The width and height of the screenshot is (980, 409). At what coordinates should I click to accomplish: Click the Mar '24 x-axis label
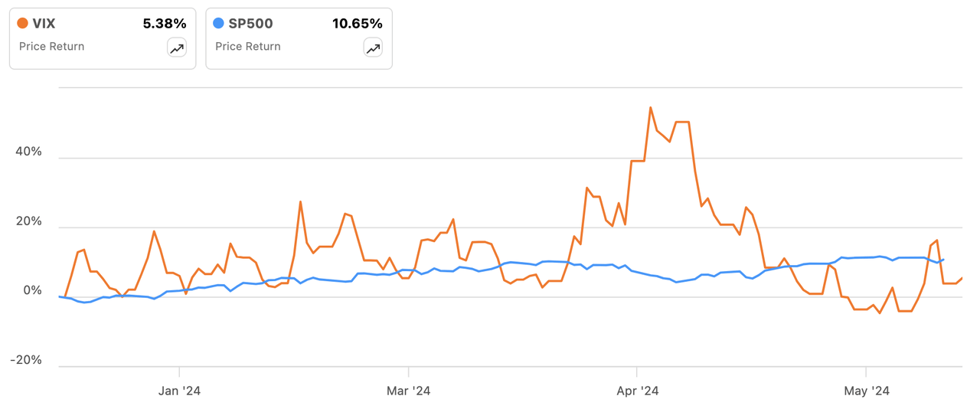[409, 391]
